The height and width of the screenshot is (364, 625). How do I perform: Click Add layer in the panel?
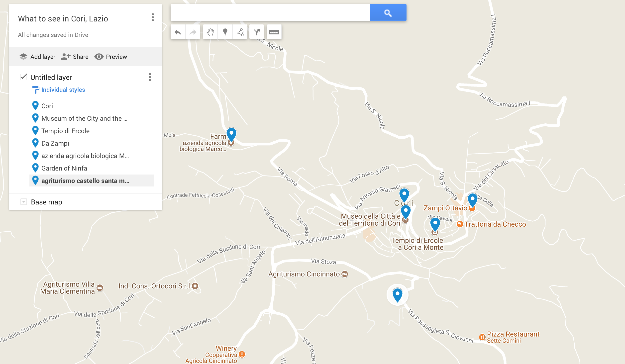tap(37, 57)
